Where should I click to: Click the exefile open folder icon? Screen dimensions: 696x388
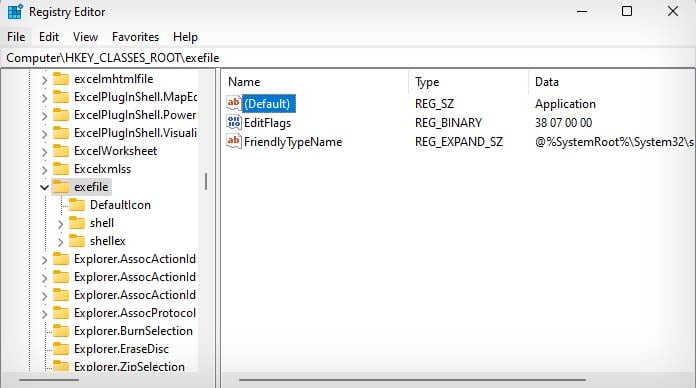click(61, 187)
